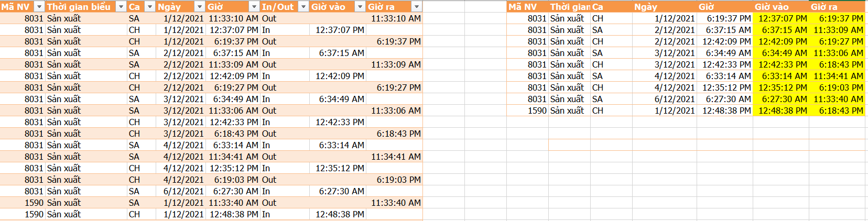Click the 12:48:38 PM yellow highlighted cell
This screenshot has width=868, height=221.
pyautogui.click(x=780, y=110)
